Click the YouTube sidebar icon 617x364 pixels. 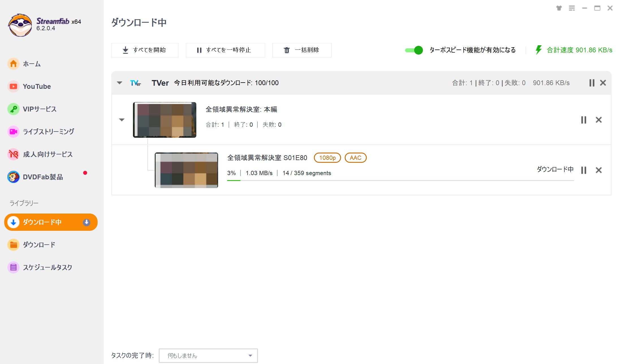tap(13, 87)
